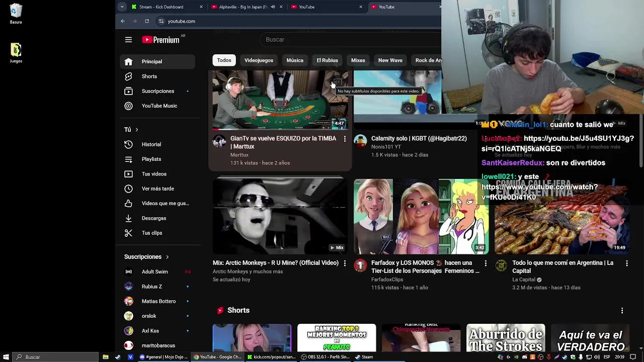
Task: Select the Mixes filter chip
Action: pos(358,60)
